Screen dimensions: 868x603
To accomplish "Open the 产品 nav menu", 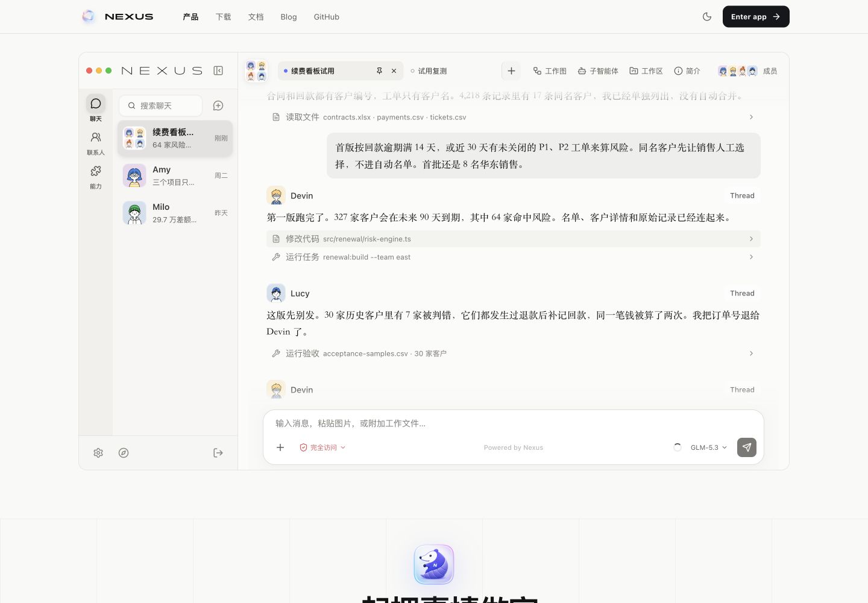I will coord(190,17).
